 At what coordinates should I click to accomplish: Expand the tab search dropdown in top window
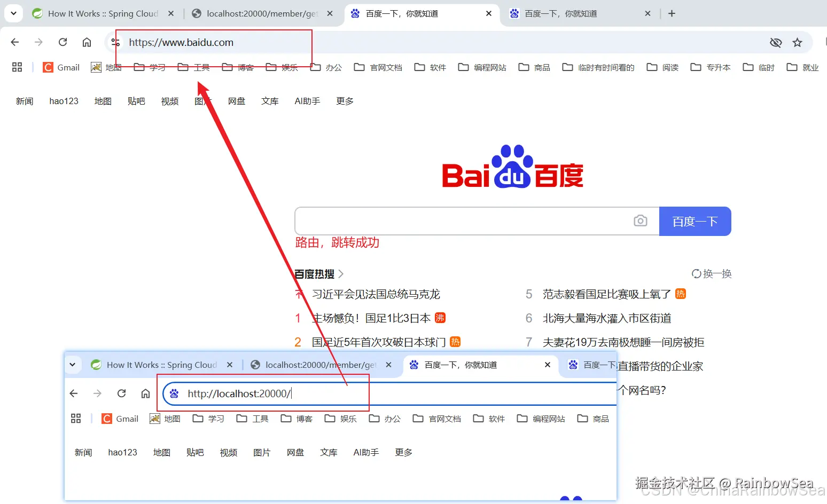pos(13,13)
